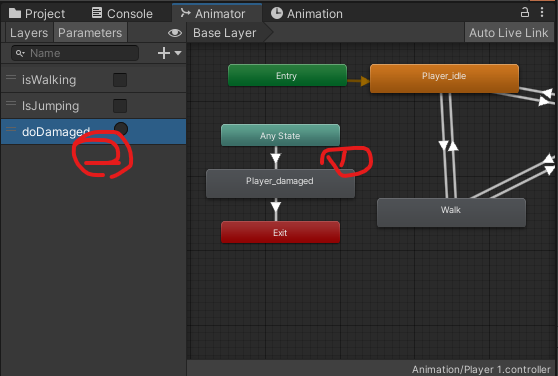The image size is (558, 376).
Task: Click the Project tab folder icon
Action: pyautogui.click(x=15, y=14)
